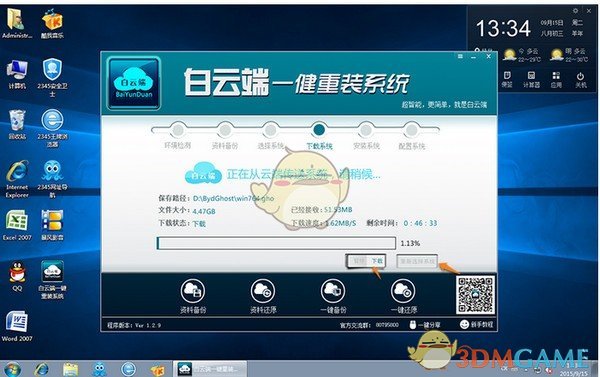This screenshot has height=377, width=600.
Task: Select 环境检测 step
Action: click(x=178, y=136)
